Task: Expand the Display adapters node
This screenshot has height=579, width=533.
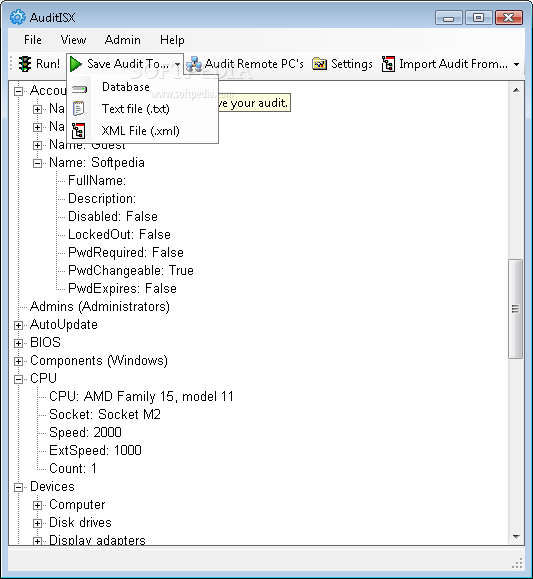Action: [37, 541]
